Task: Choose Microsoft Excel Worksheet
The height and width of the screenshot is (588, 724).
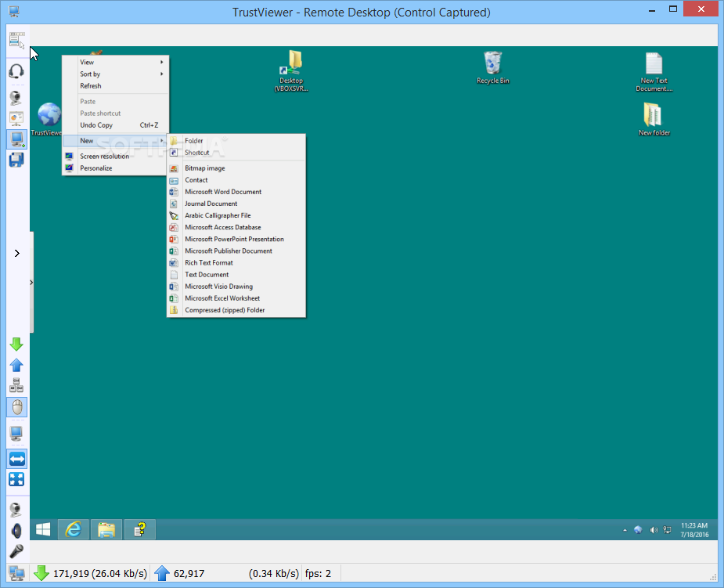Action: (x=236, y=298)
